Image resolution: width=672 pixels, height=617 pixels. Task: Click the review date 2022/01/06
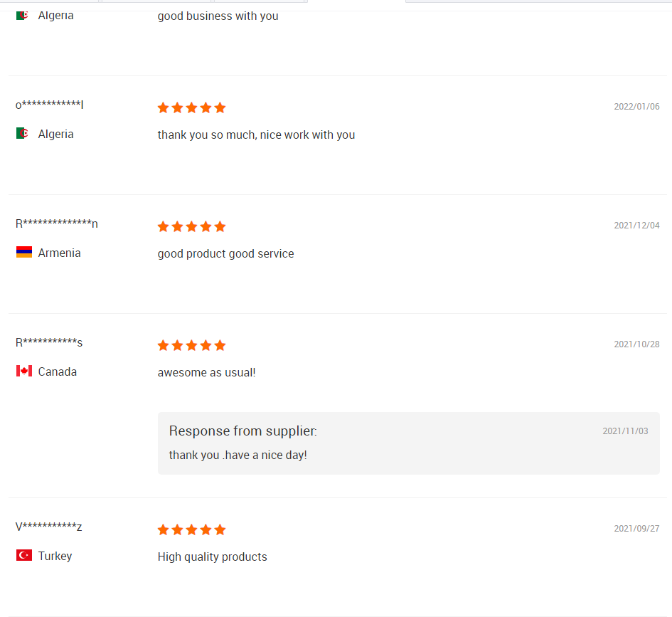(636, 107)
